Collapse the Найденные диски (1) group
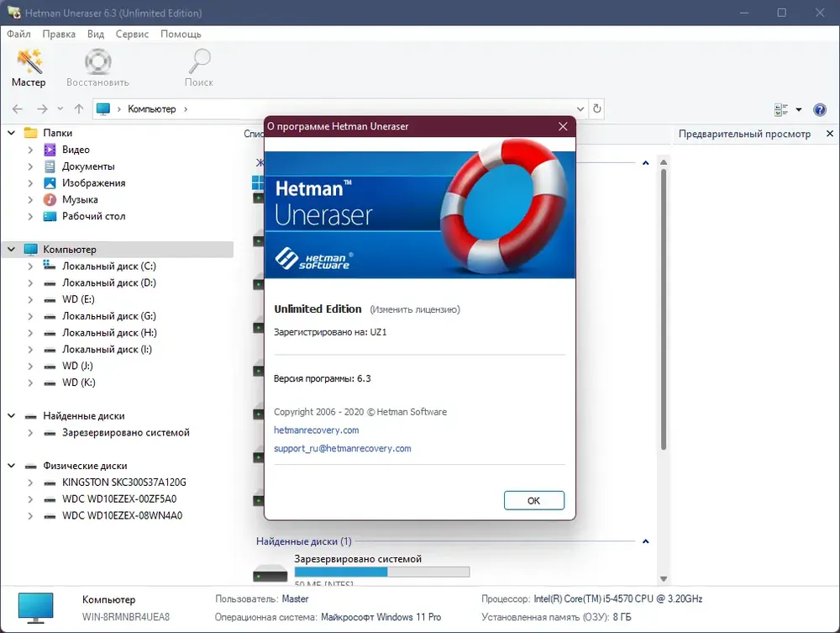Screen dimensions: 840x633 (x=645, y=541)
